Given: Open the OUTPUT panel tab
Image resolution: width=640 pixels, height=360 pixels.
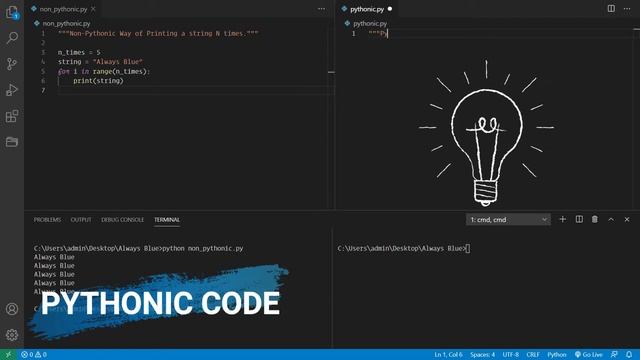Looking at the screenshot, I should pyautogui.click(x=81, y=220).
